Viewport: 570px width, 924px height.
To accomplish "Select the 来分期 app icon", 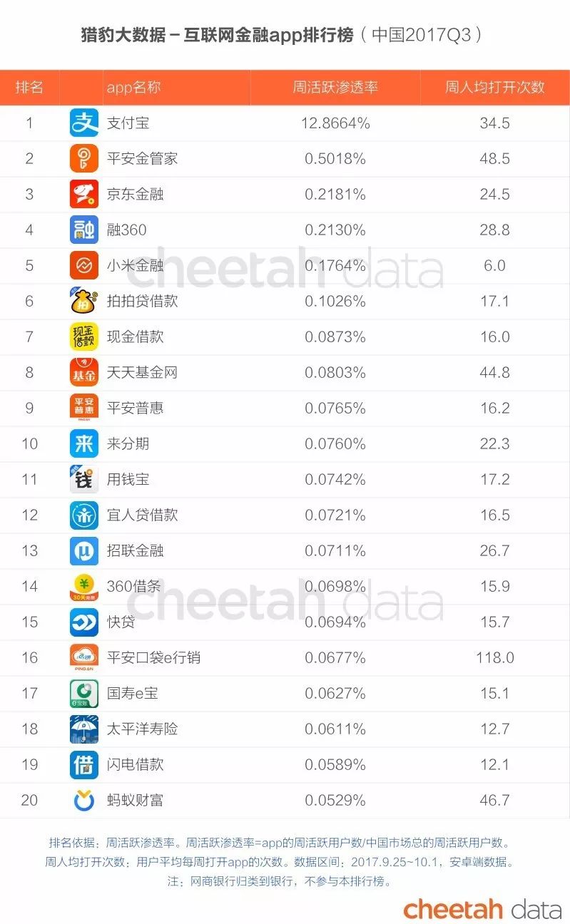I will (x=84, y=443).
